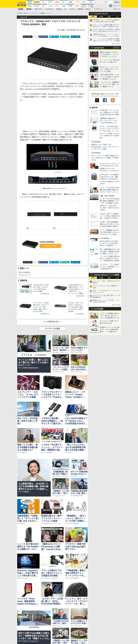The width and height of the screenshot is (138, 644).
Task: Click the bottom X post share button
Action: pyautogui.click(x=28, y=262)
